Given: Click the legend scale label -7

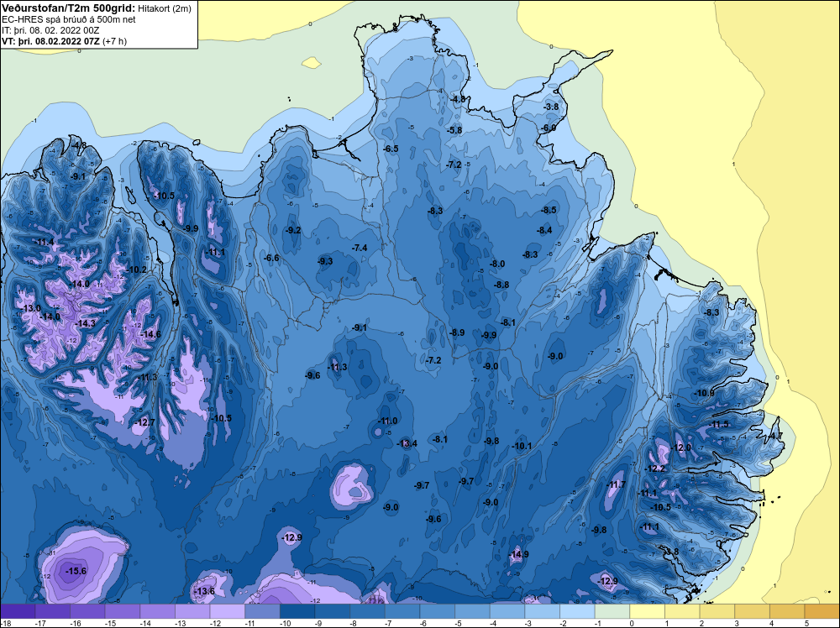Looking at the screenshot, I should [388, 623].
